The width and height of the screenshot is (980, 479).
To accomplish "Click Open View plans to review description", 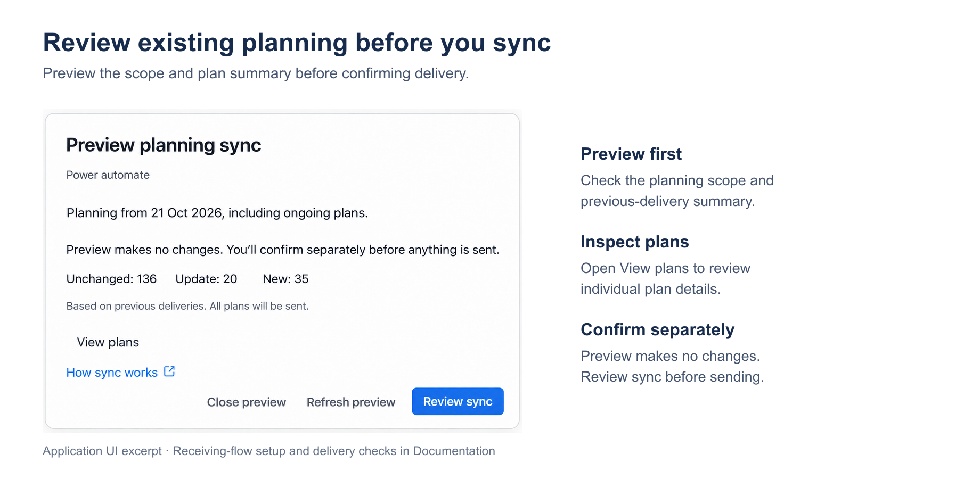I will pos(665,278).
